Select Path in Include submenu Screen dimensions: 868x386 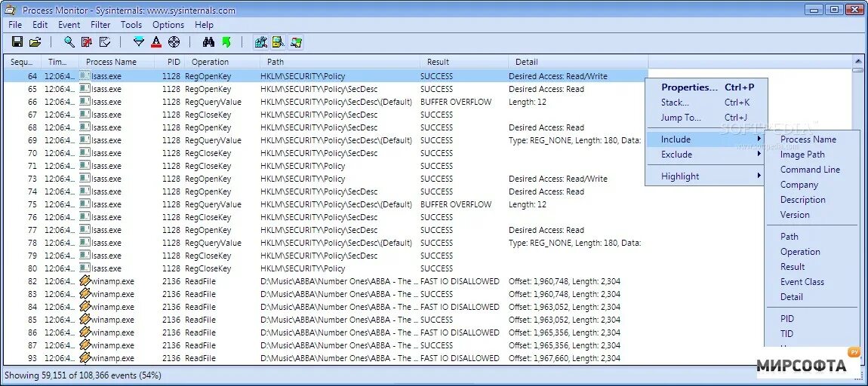789,236
